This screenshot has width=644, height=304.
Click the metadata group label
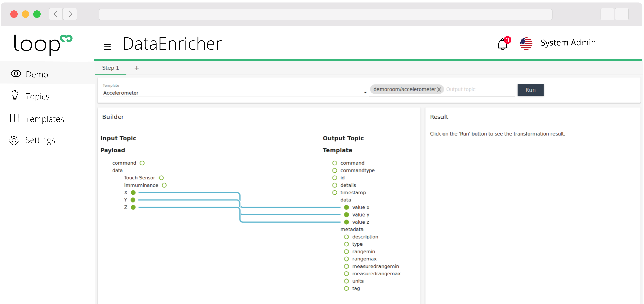pyautogui.click(x=352, y=229)
